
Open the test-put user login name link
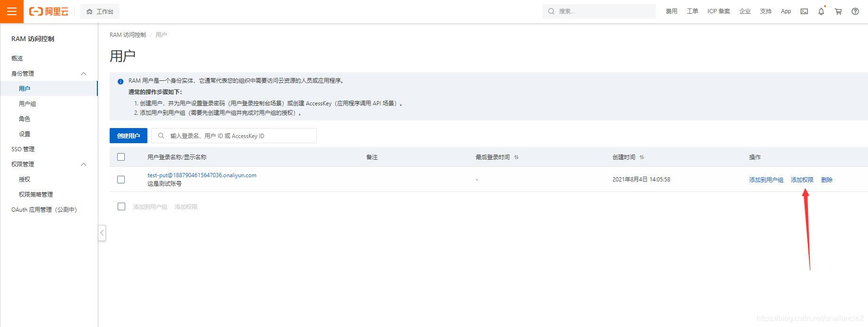202,175
